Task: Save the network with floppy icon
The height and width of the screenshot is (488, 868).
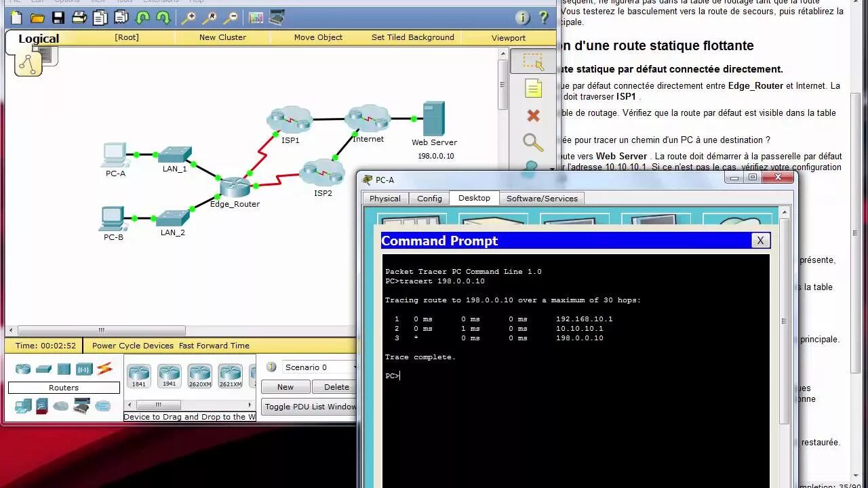Action: click(58, 18)
